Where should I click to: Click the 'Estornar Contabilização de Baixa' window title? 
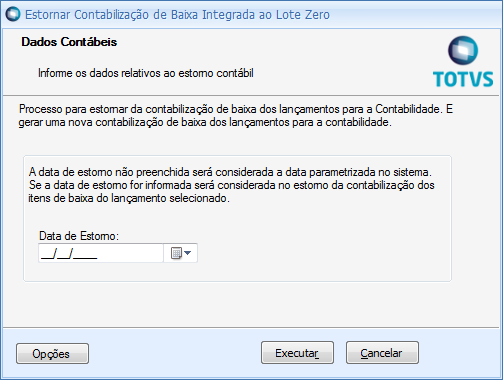pyautogui.click(x=177, y=15)
